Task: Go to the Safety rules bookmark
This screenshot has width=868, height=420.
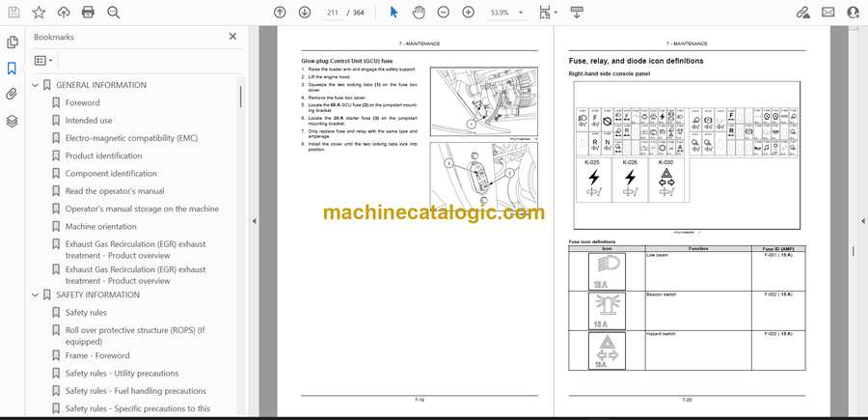Action: pos(86,313)
